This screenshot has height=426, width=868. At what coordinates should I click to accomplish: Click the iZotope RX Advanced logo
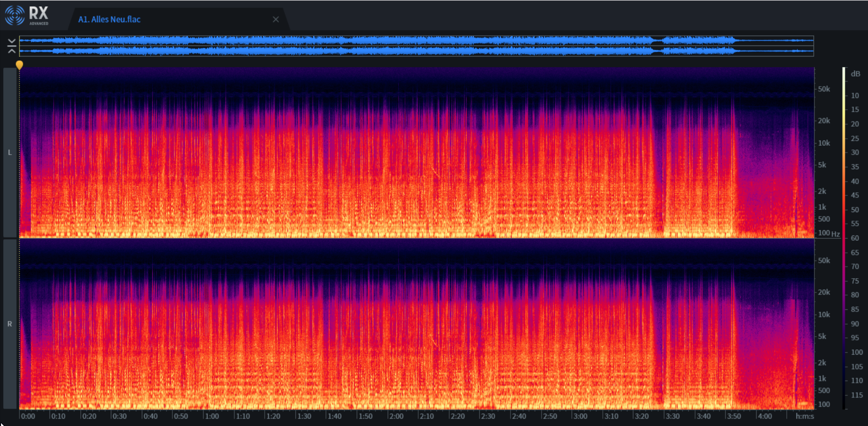27,15
